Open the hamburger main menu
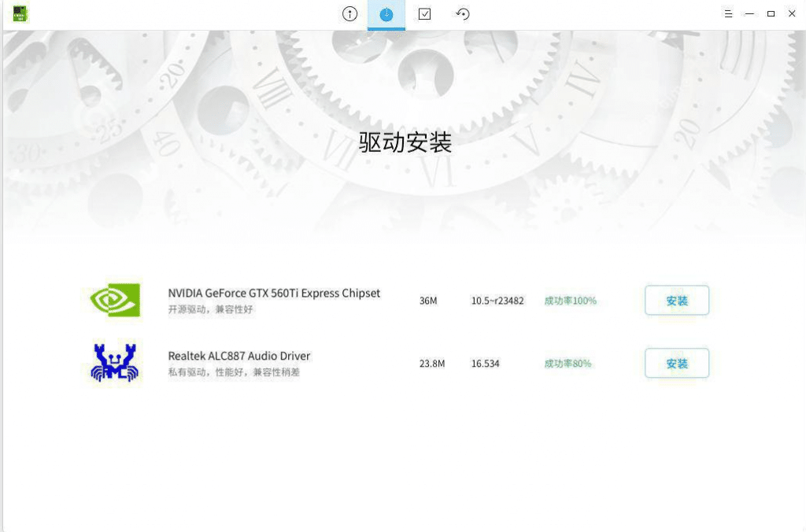Image resolution: width=806 pixels, height=532 pixels. [x=728, y=14]
